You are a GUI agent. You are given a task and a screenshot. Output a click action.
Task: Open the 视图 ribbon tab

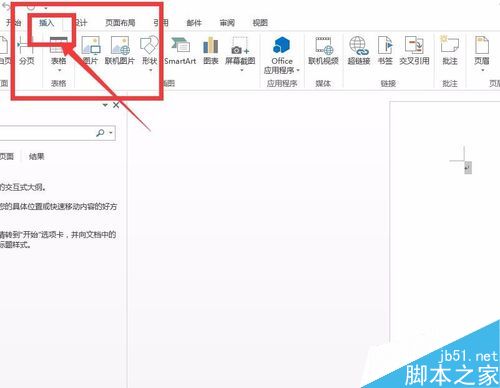260,23
